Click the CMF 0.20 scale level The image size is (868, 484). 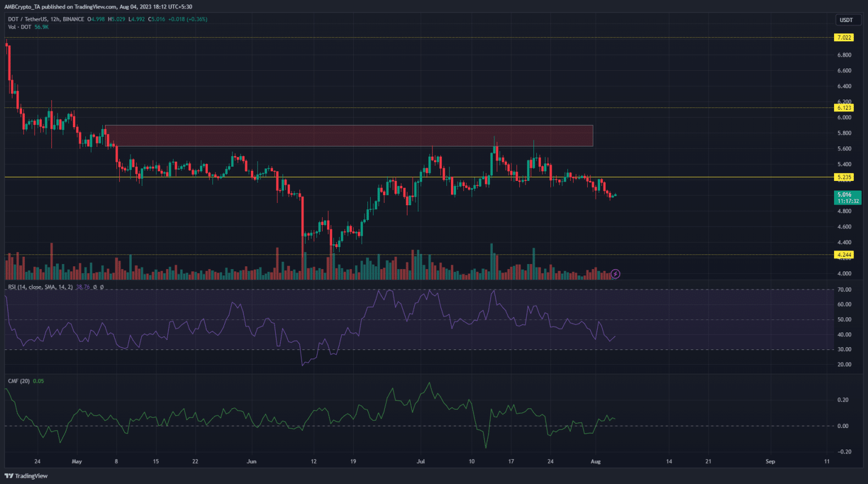843,400
